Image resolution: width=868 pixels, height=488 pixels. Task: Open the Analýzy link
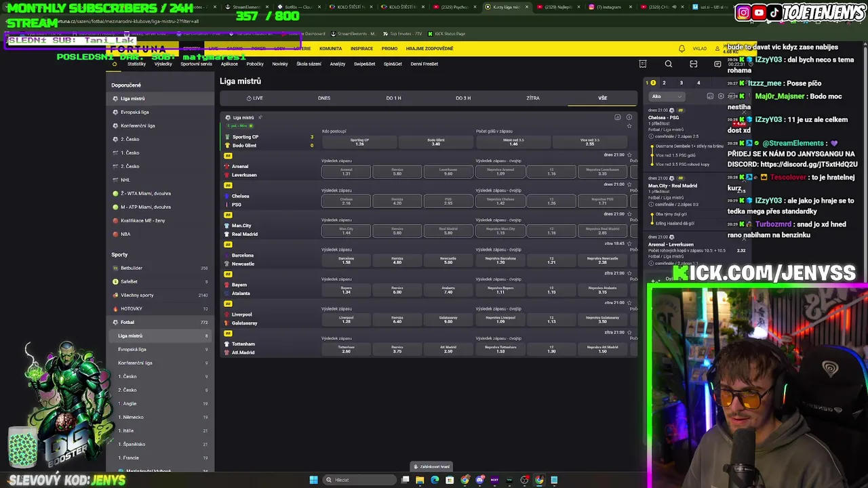[338, 64]
